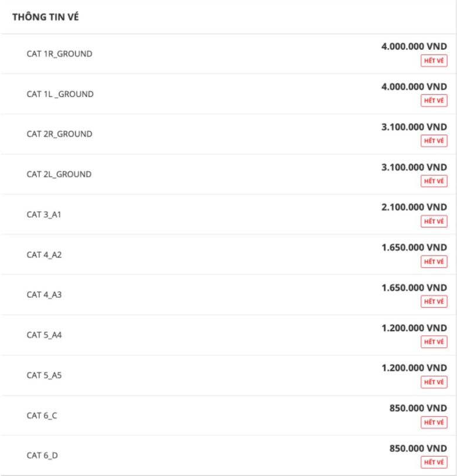Click the THÔNG TIN VÉ section header
Image resolution: width=457 pixels, height=476 pixels.
45,17
